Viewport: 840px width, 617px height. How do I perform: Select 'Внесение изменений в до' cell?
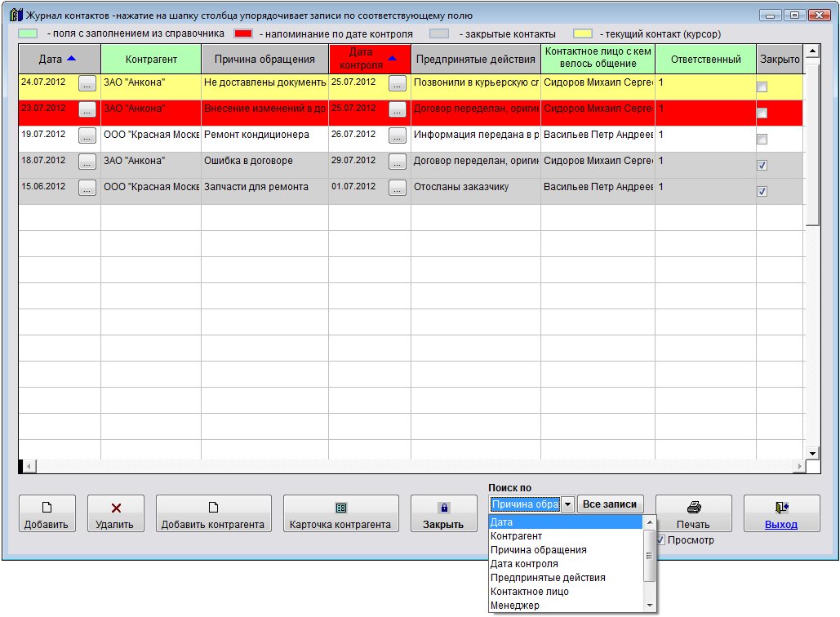pos(264,113)
